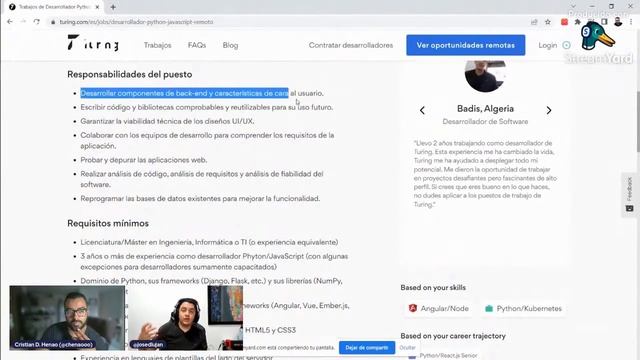Viewport: 640px width, 360px height.
Task: Click the Login link
Action: [x=547, y=45]
